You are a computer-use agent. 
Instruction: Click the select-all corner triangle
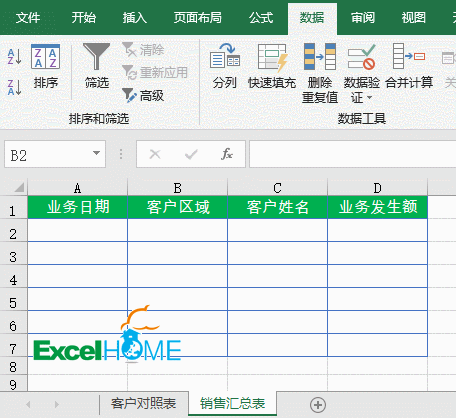[x=18, y=187]
